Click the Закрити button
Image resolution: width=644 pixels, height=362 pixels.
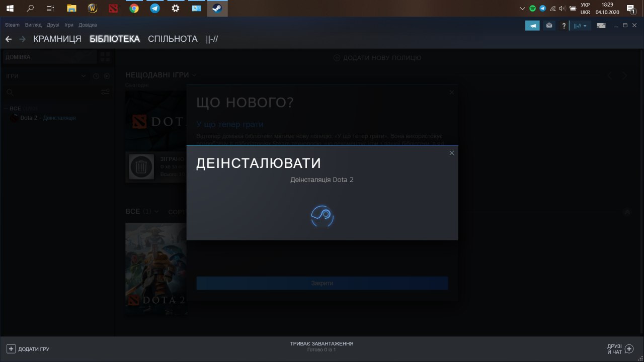click(322, 283)
